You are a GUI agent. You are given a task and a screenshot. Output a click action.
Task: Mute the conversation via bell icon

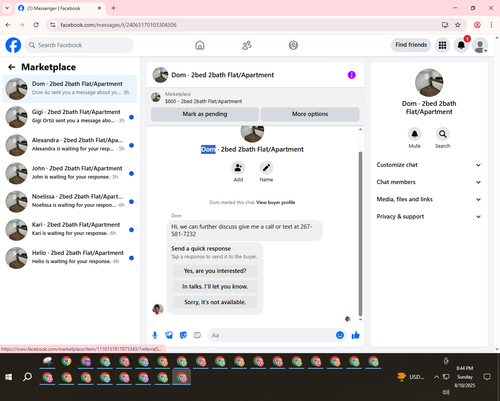tap(414, 134)
